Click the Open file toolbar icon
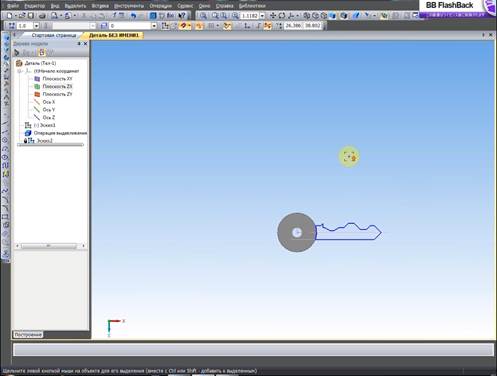This screenshot has width=497, height=376. pos(22,15)
